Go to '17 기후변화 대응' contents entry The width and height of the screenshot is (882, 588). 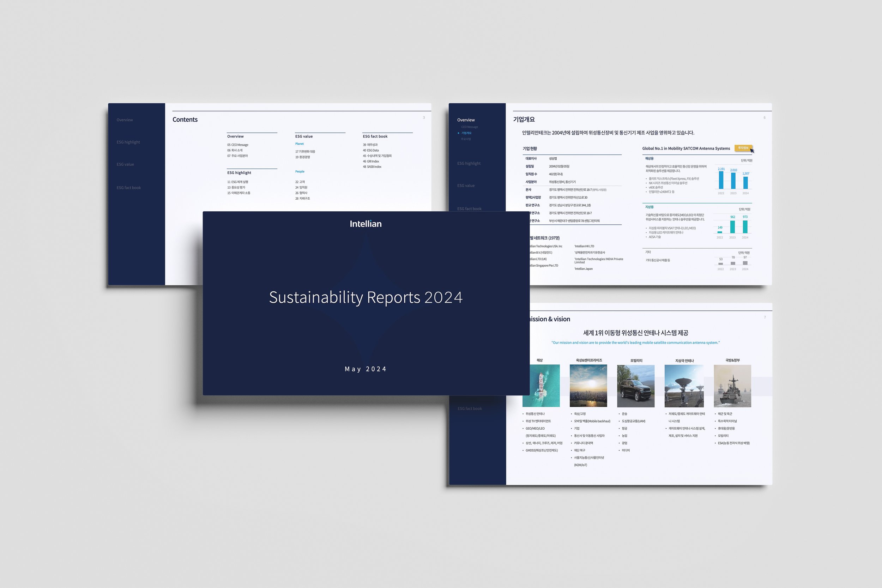(x=305, y=152)
